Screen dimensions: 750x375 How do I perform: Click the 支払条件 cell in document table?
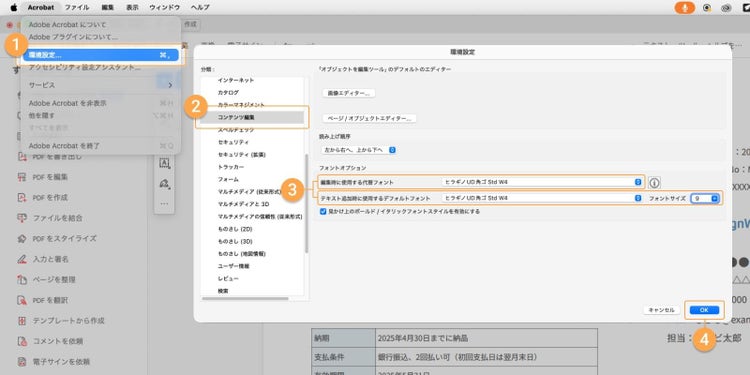pos(342,357)
